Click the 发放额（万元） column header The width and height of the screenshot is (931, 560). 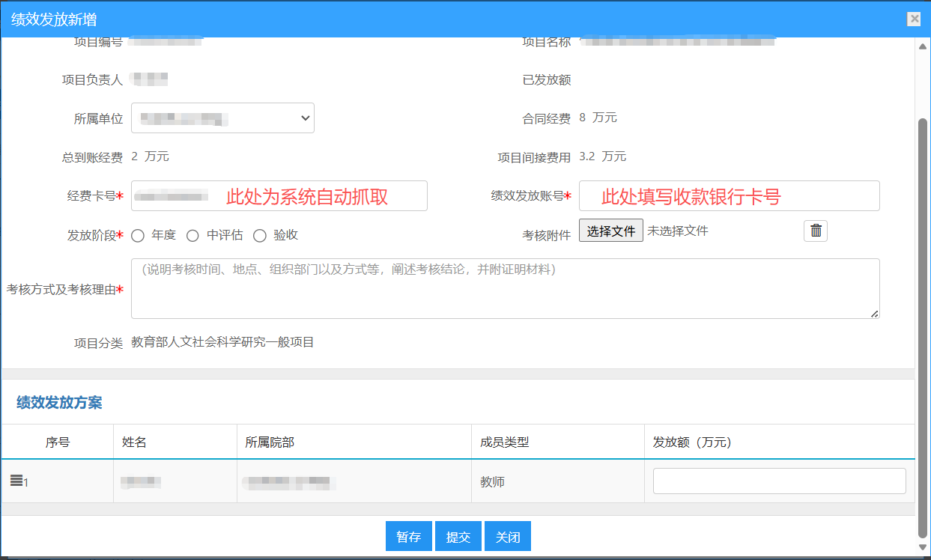pos(692,442)
